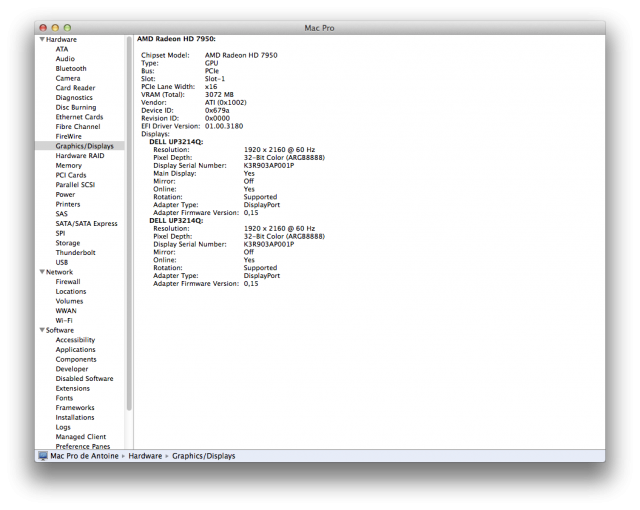The width and height of the screenshot is (640, 510).
Task: Select the highlighted Graphics/Displays row
Action: click(x=80, y=146)
